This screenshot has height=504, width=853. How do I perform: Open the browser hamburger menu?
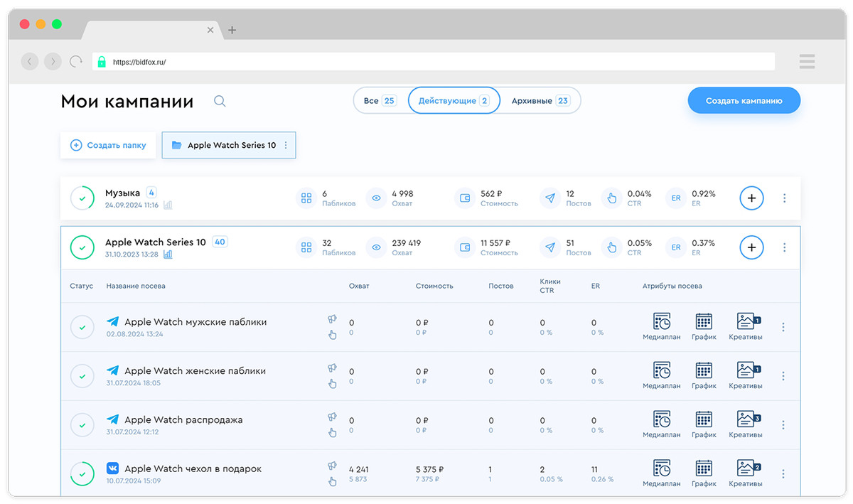point(807,61)
